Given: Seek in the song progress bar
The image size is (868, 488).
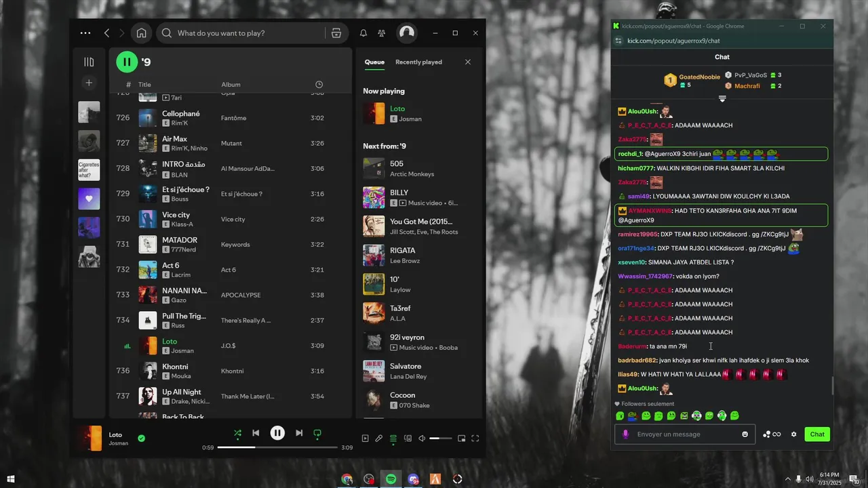Looking at the screenshot, I should 277,447.
